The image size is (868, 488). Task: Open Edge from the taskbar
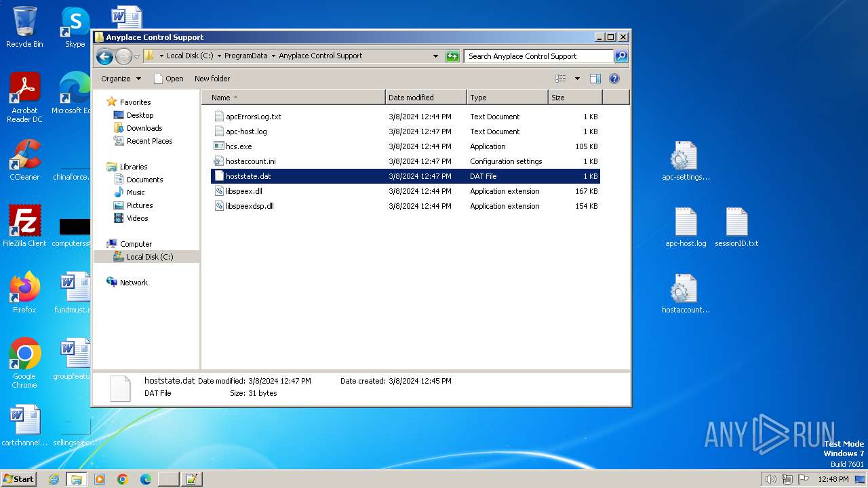tap(146, 479)
